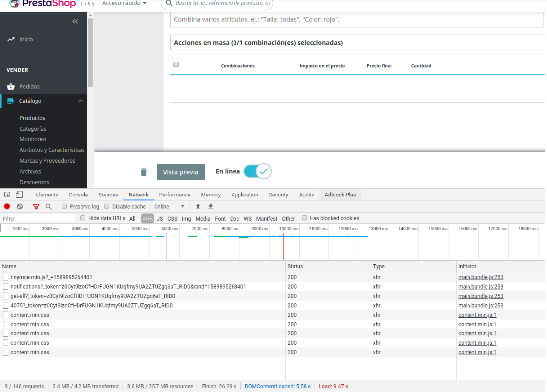Select the notifications?_token request row
This screenshot has width=547, height=392.
tap(272, 287)
